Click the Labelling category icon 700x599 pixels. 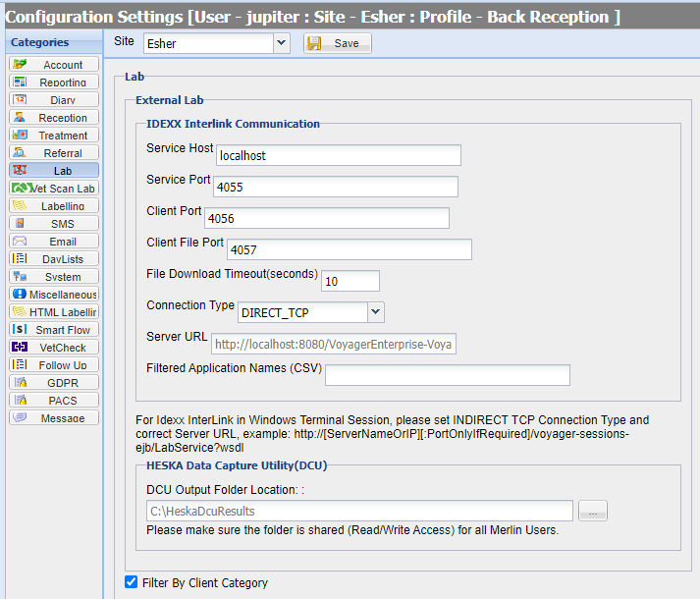pyautogui.click(x=20, y=205)
